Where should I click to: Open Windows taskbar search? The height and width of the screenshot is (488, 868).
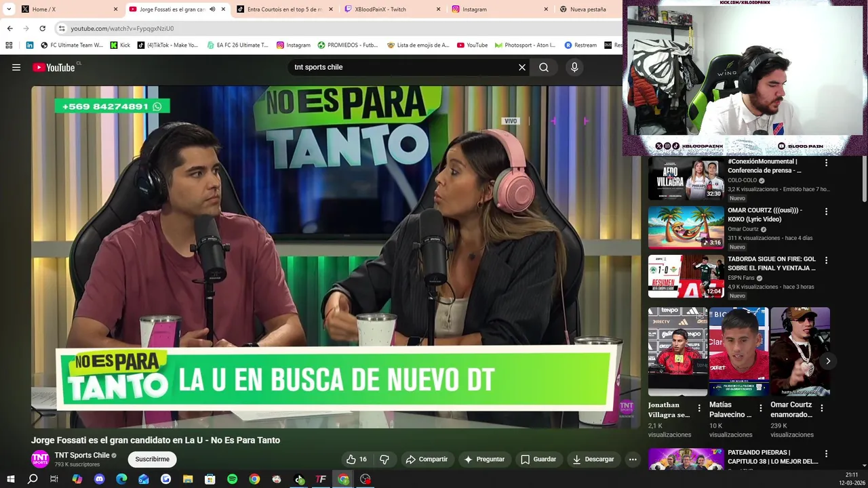pos(33,479)
